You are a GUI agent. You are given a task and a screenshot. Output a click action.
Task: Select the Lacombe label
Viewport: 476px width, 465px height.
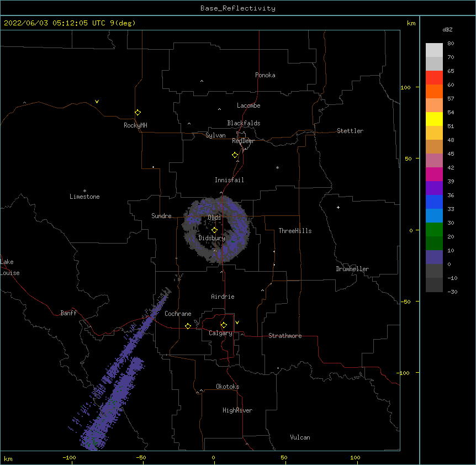[x=248, y=105]
